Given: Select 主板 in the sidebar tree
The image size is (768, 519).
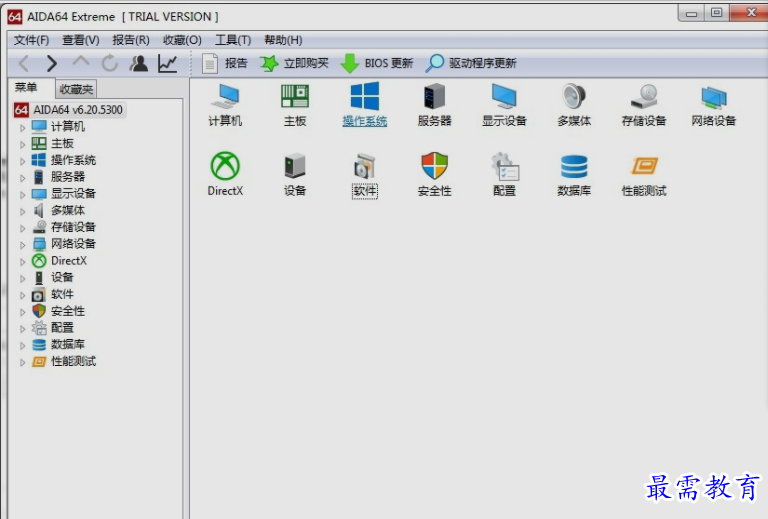Looking at the screenshot, I should [62, 143].
